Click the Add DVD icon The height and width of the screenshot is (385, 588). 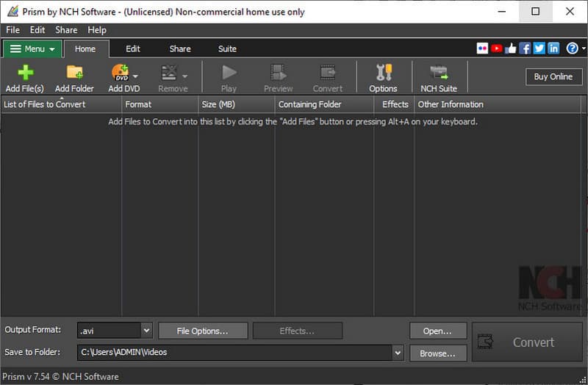tap(121, 73)
